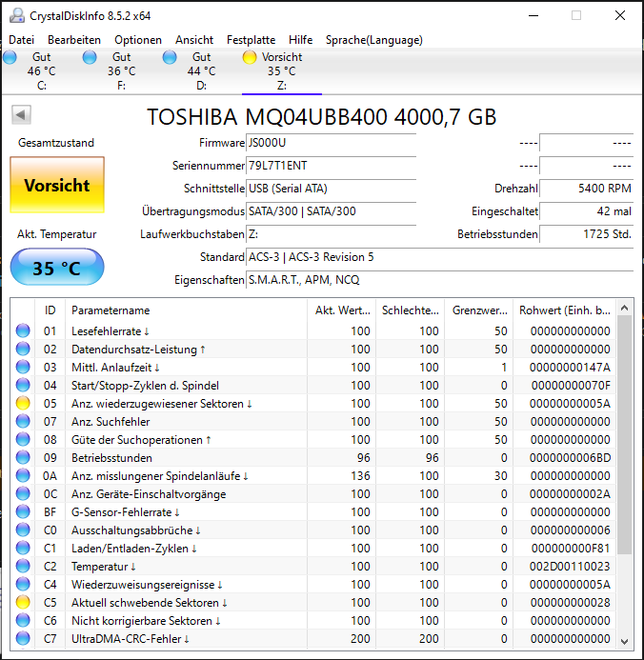Click status orb of row 03 Mittl. Anlaufzeit
Viewport: 644px width, 660px height.
[23, 367]
